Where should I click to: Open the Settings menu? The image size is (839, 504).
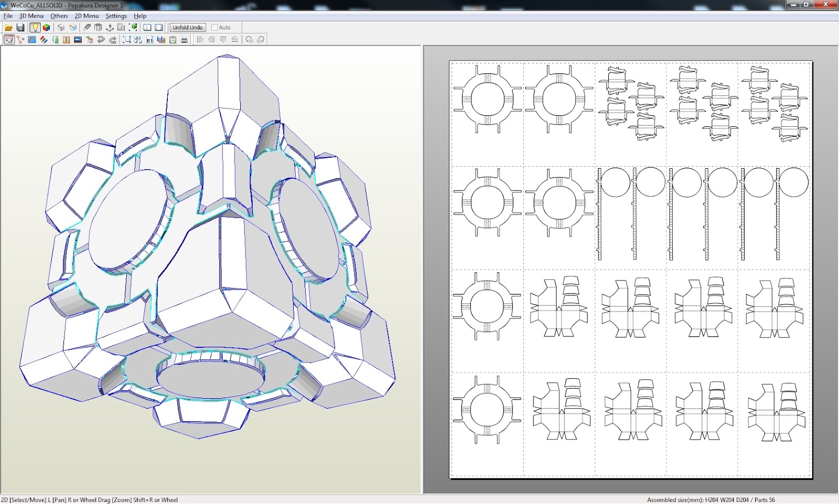(x=115, y=16)
